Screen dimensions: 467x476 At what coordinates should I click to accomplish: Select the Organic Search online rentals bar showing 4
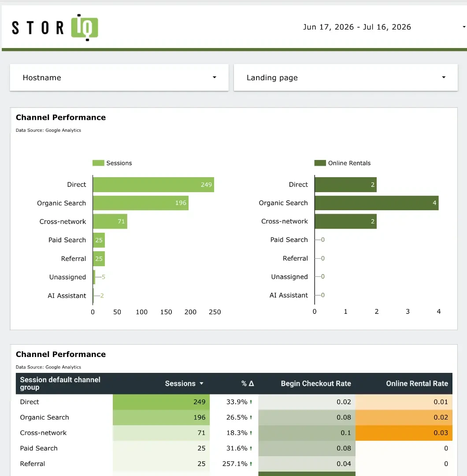[x=377, y=203]
